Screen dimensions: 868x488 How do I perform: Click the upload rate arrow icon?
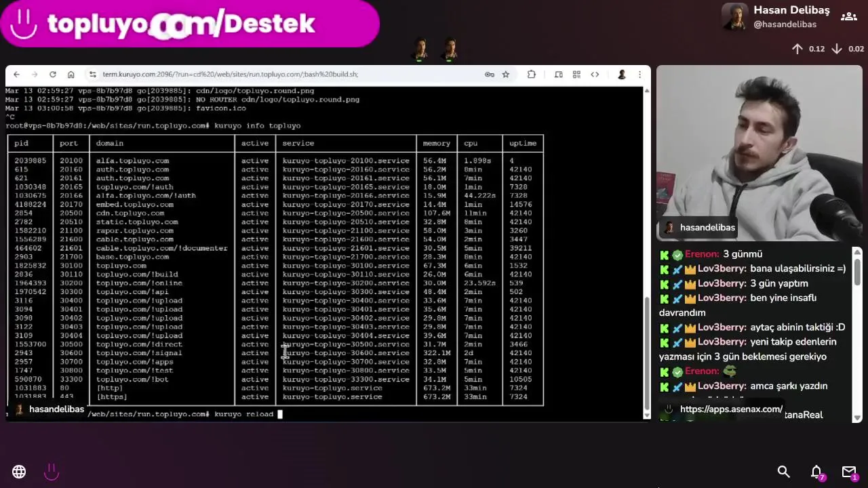pyautogui.click(x=797, y=49)
